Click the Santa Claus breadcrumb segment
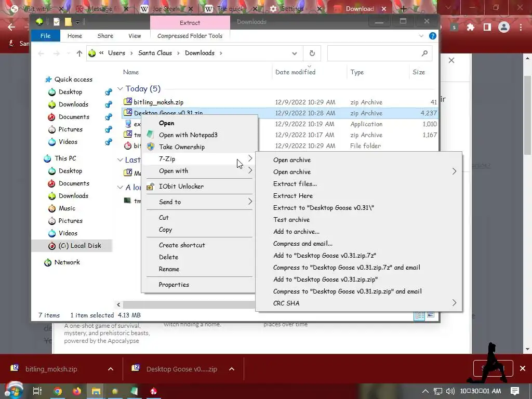Viewport: 532px width, 399px height. coord(155,53)
